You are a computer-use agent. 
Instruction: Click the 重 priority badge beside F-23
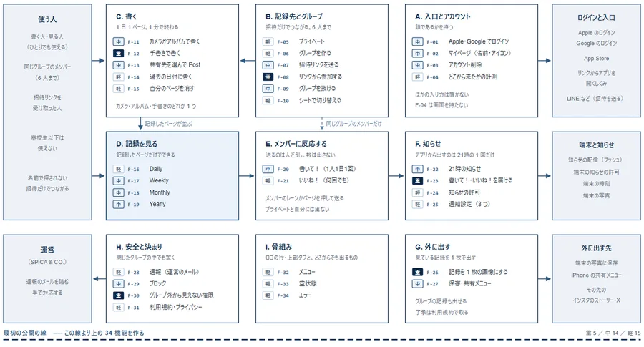[x=417, y=181]
